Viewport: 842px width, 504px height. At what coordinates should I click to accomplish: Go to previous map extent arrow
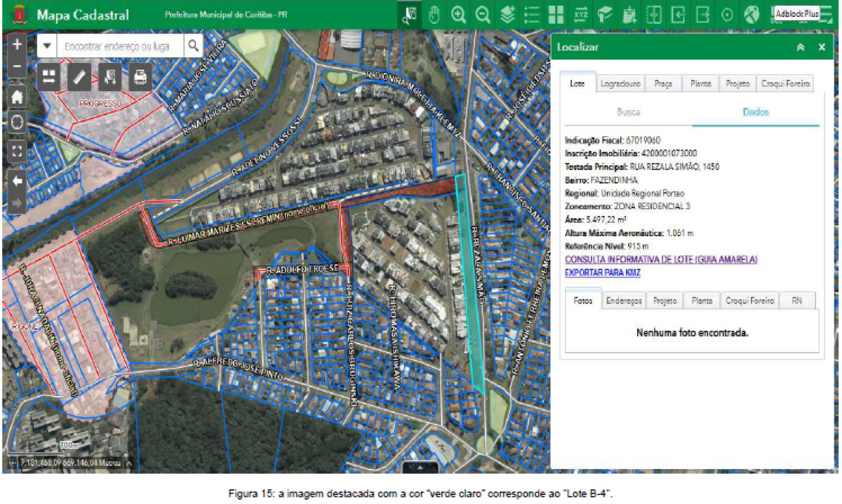(18, 181)
